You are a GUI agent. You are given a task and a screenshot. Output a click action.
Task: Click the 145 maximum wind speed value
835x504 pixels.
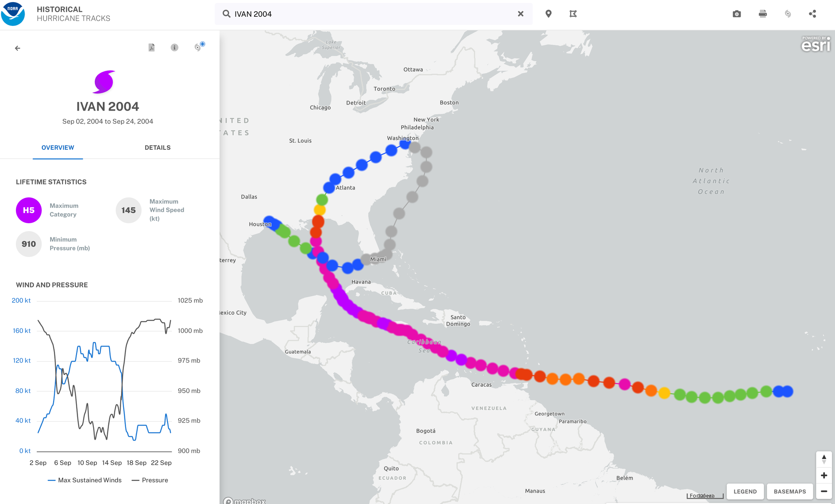pyautogui.click(x=129, y=210)
